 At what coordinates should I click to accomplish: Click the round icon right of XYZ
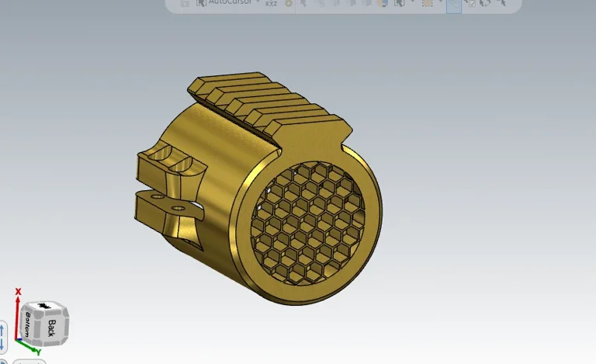pos(289,3)
